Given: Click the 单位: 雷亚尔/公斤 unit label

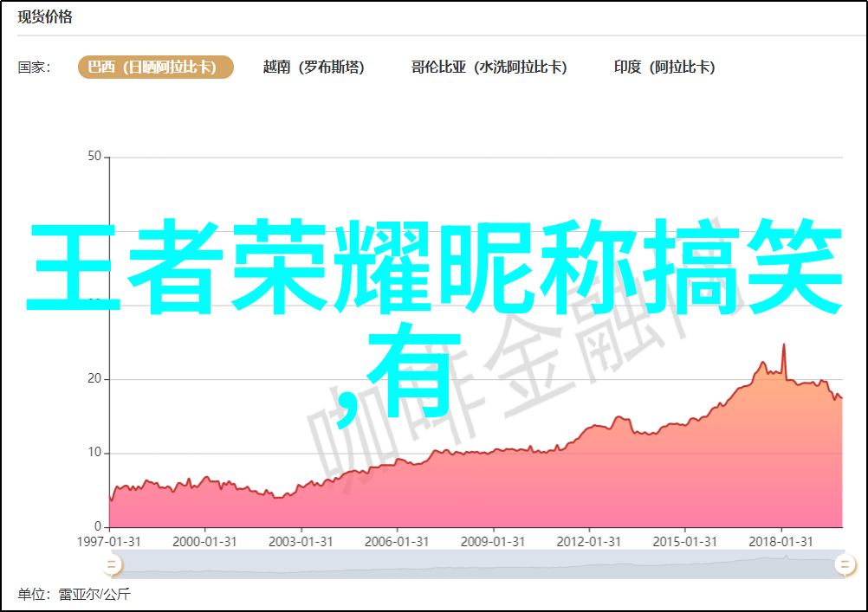Looking at the screenshot, I should pos(74,595).
